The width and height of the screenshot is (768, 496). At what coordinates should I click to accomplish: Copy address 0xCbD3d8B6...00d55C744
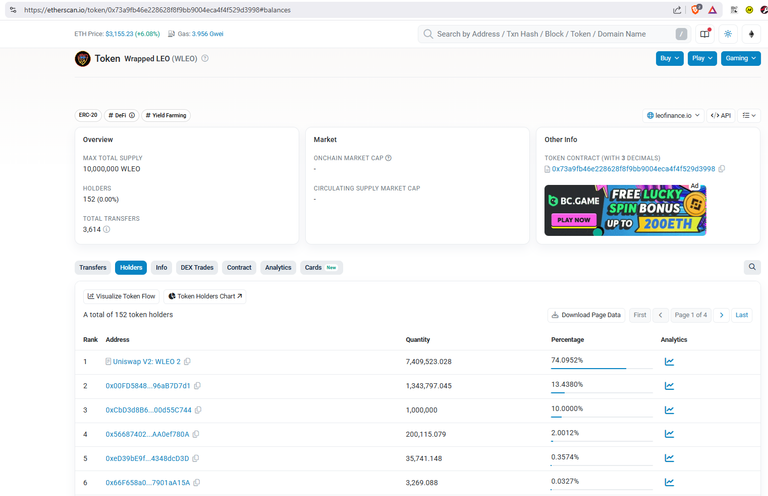pyautogui.click(x=198, y=410)
